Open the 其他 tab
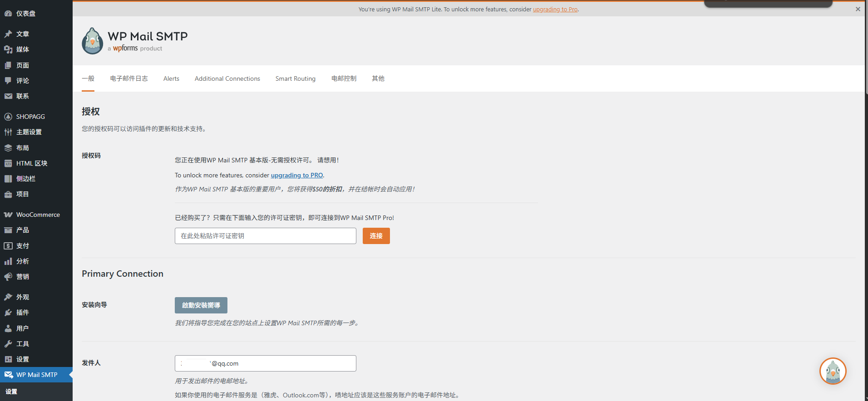Screen dimensions: 868x401 378,78
